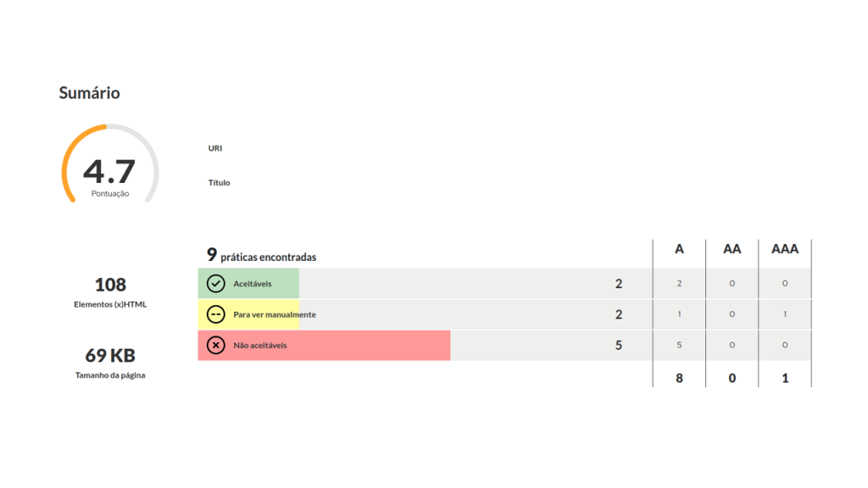
Task: Click the yellow Para ver manualmente bar
Action: [248, 314]
